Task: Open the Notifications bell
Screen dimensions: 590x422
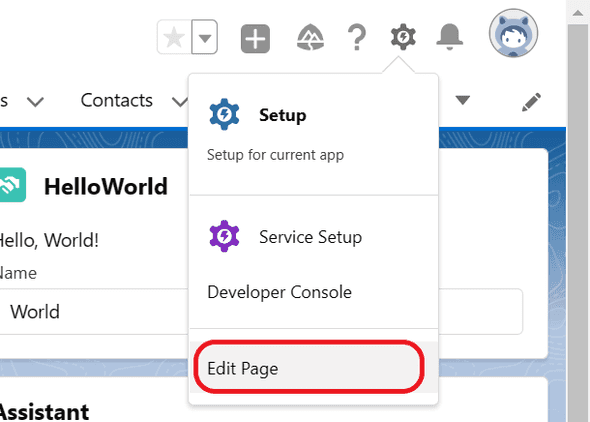Action: click(449, 37)
